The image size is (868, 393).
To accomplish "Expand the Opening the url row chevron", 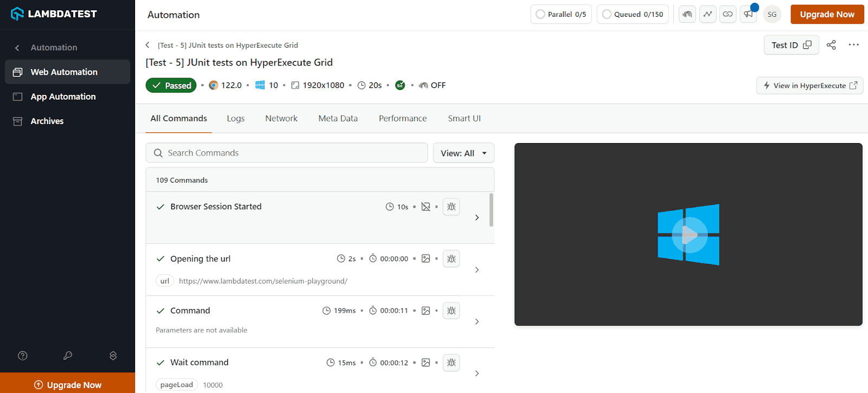I will (x=477, y=269).
